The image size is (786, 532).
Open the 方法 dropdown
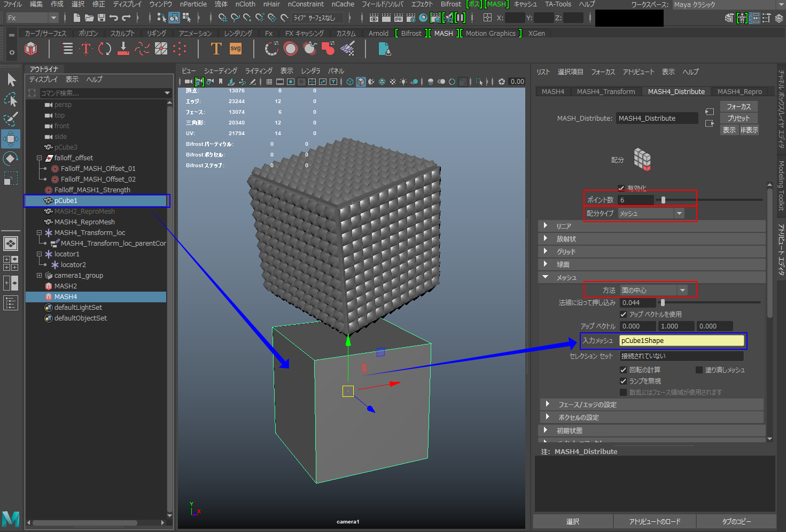[653, 290]
